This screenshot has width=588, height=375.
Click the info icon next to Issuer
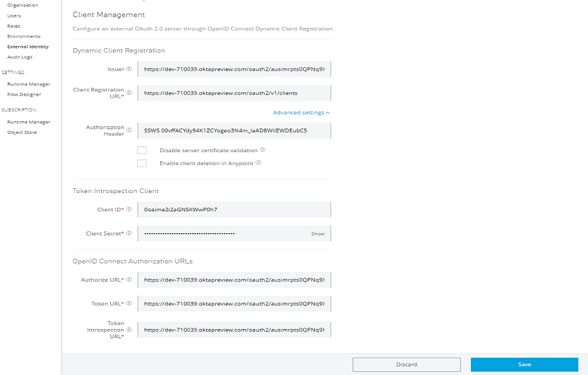click(129, 69)
